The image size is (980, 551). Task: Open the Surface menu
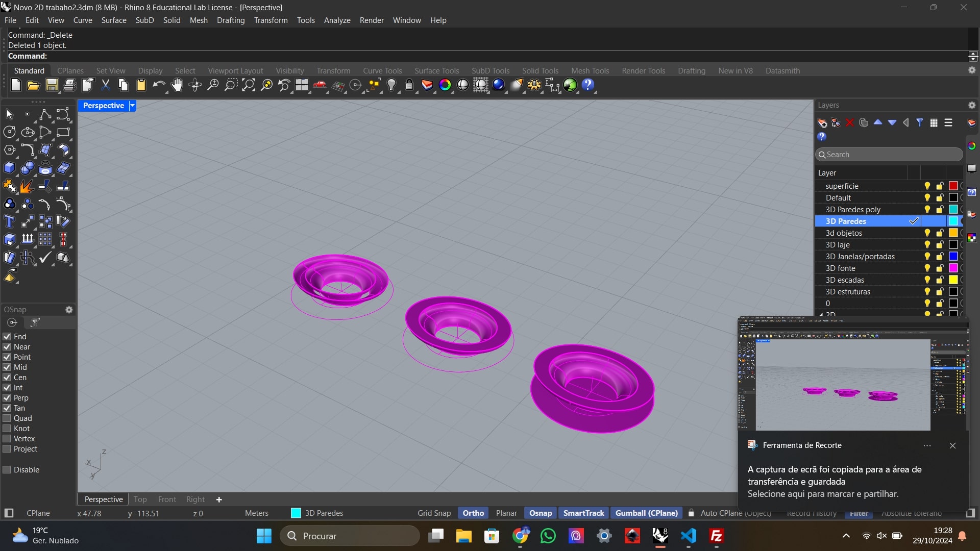tap(114, 20)
